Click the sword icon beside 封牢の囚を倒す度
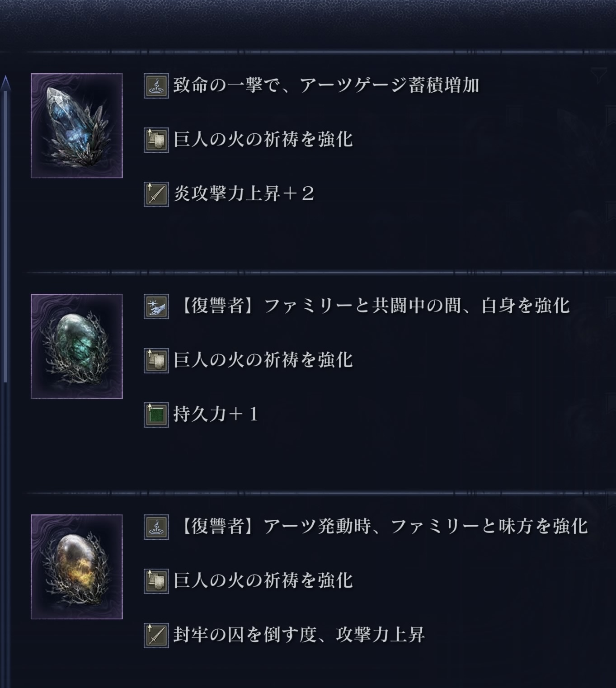Screen dimensions: 616x688 pos(156,636)
